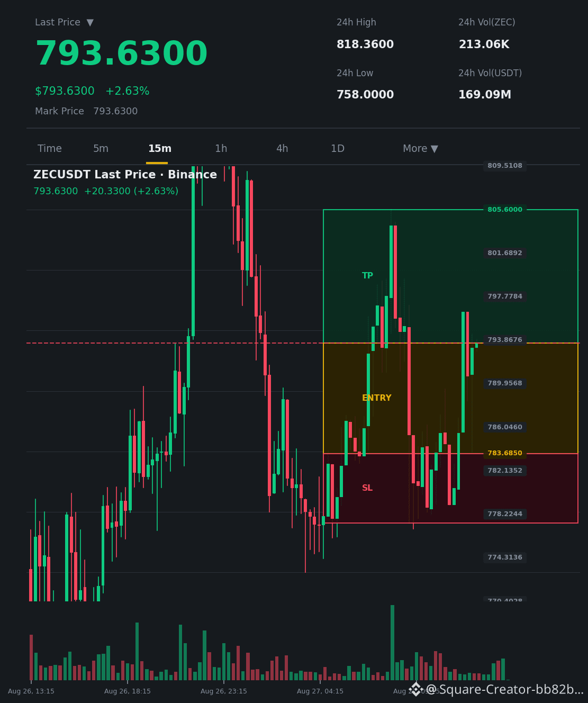Switch to the 4h interval tab

282,149
